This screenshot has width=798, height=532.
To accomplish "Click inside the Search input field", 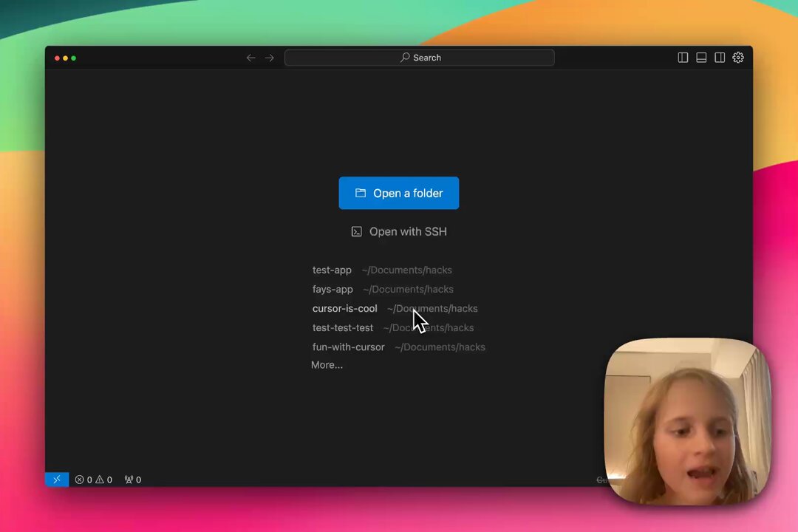I will tap(443, 57).
